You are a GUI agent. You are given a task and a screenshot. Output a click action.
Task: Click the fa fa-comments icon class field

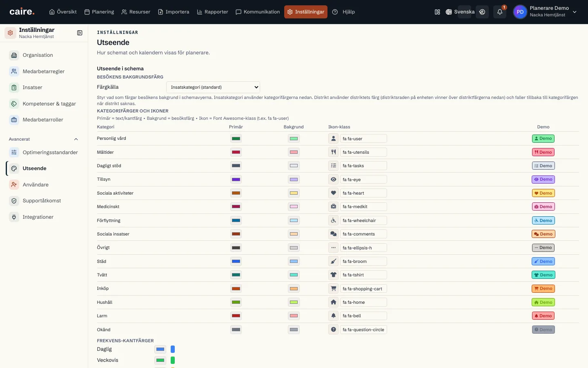pos(363,234)
